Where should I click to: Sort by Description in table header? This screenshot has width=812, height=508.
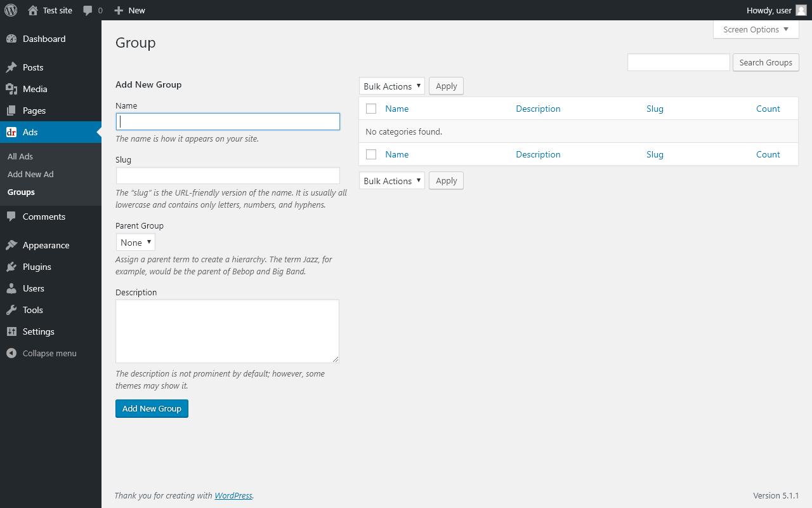tap(538, 109)
